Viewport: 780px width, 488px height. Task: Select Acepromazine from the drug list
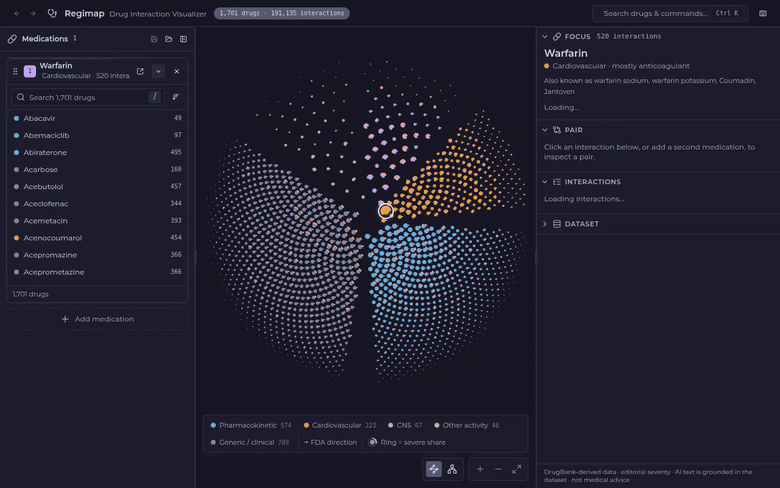[97, 255]
